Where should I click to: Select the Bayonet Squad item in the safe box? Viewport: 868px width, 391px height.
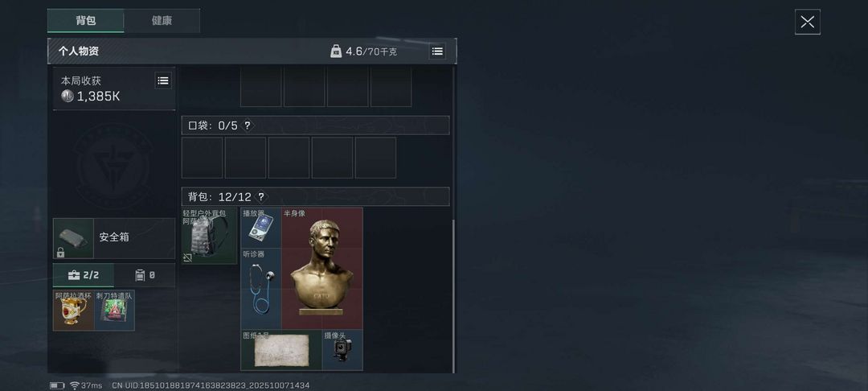point(115,310)
